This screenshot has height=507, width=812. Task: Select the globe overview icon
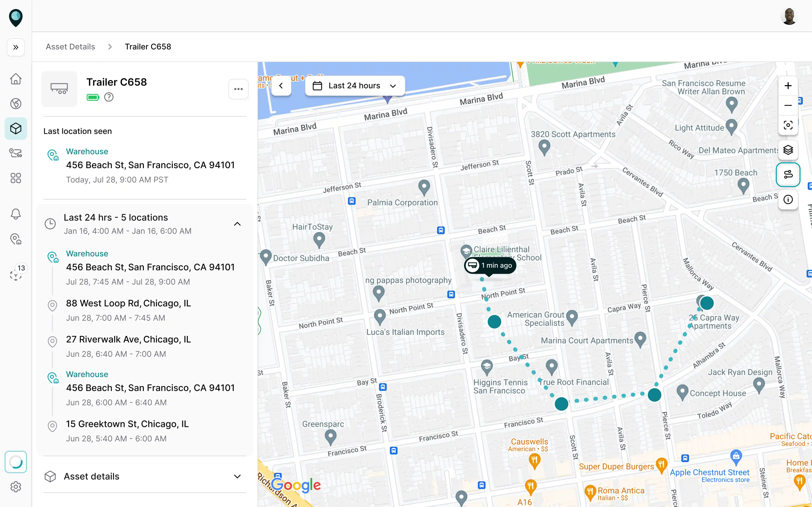point(16,103)
